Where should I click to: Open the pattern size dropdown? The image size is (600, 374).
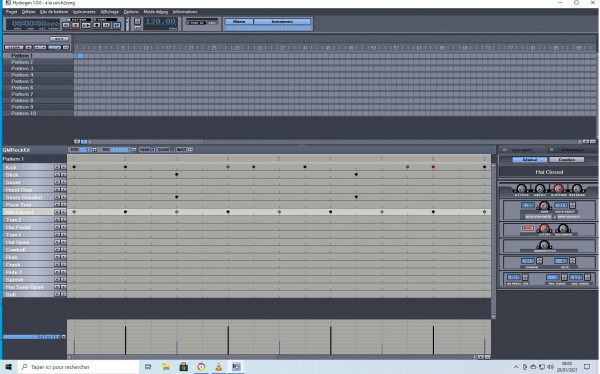pos(94,150)
